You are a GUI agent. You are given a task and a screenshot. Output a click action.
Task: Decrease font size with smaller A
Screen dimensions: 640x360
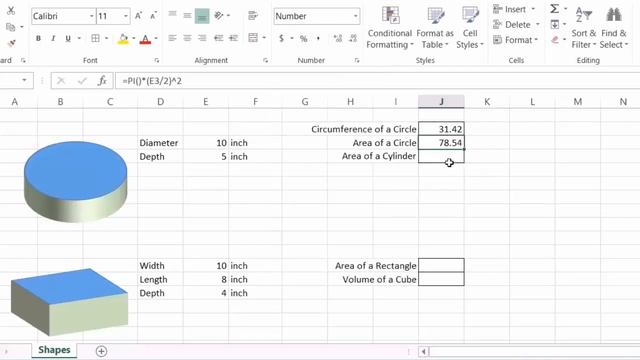[x=153, y=16]
